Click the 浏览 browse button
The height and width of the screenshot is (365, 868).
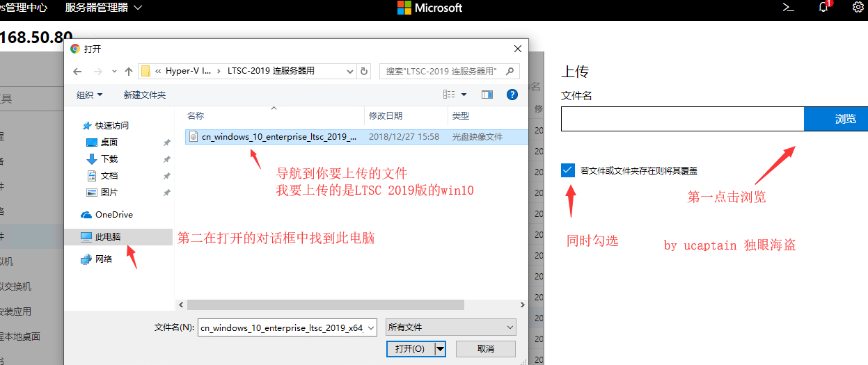(836, 119)
